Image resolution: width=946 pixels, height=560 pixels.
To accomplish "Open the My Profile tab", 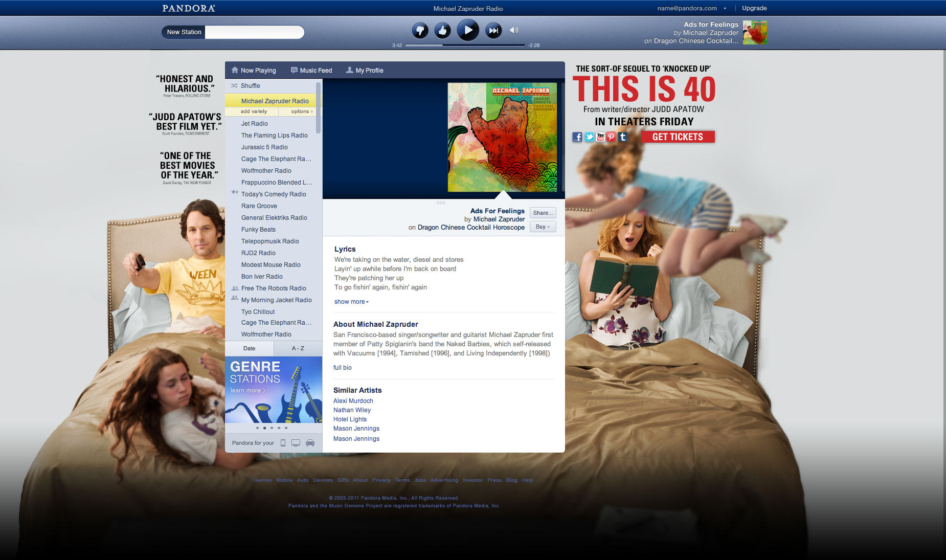I will (x=365, y=71).
